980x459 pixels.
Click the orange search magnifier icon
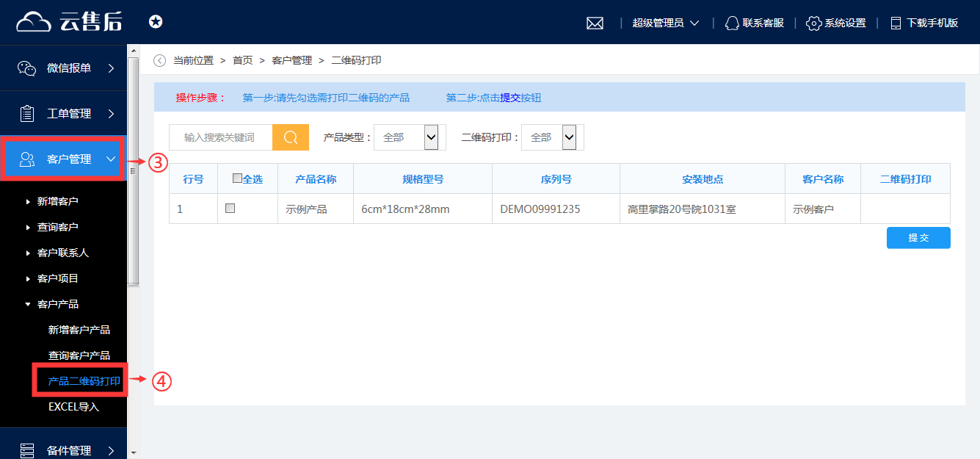pos(291,137)
